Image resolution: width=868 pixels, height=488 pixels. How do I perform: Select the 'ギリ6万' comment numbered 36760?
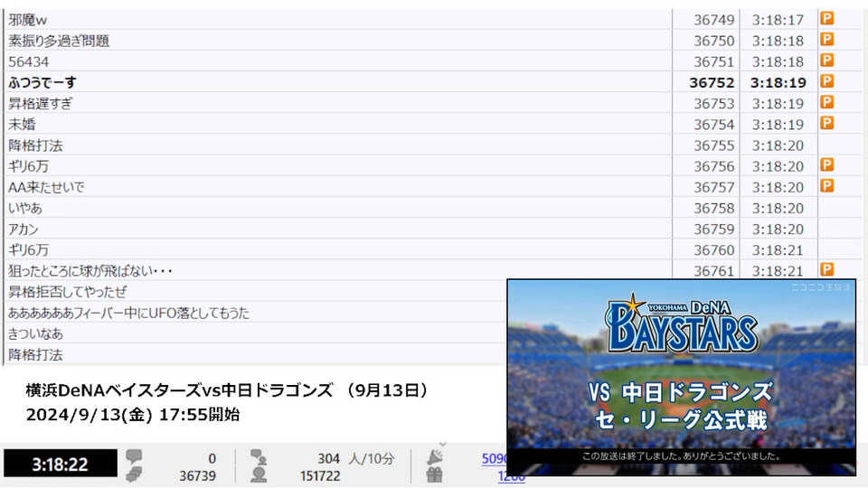tap(337, 250)
